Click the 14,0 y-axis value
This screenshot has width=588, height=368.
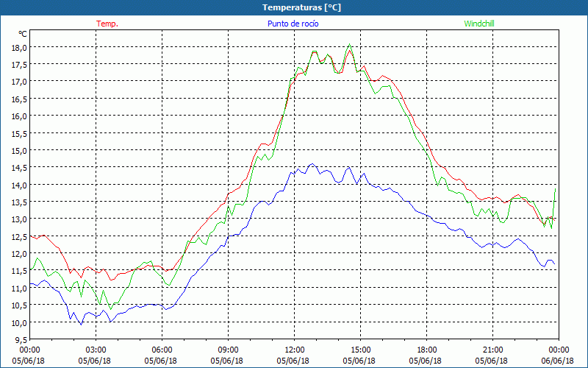[20, 185]
